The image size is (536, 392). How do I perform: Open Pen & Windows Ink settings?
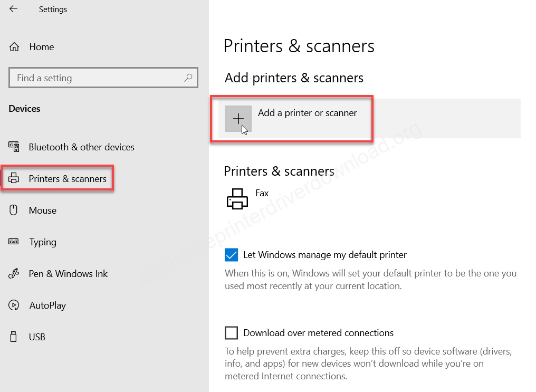68,273
